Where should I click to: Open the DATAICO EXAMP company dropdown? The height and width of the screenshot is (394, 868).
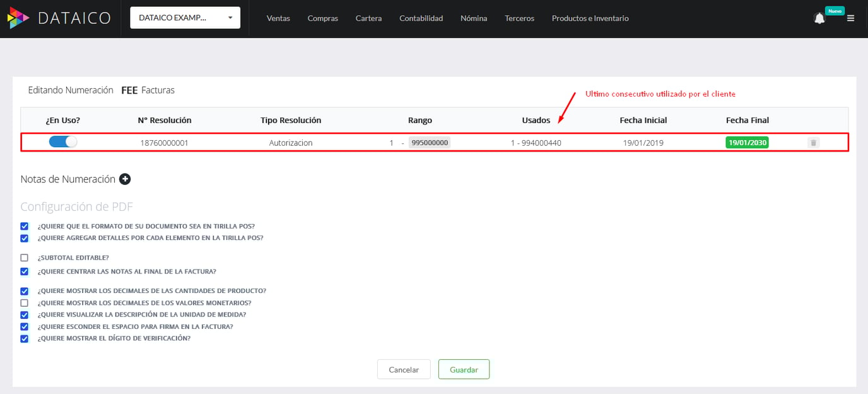(185, 18)
